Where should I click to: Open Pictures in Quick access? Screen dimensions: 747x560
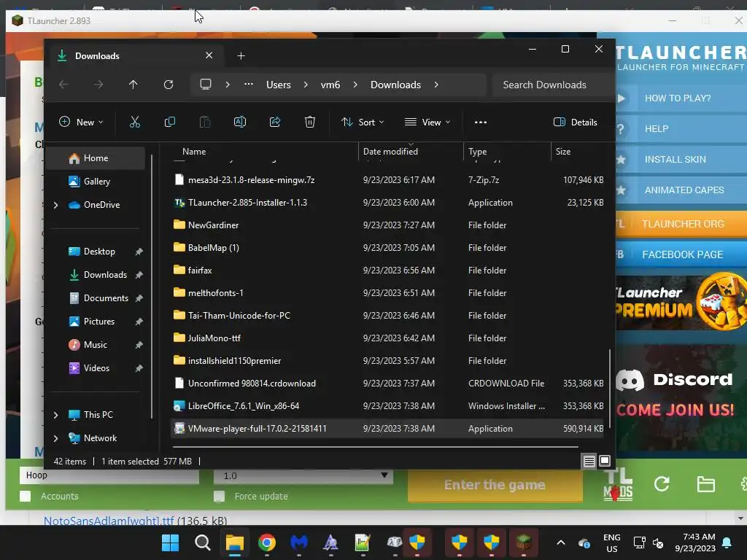[99, 322]
